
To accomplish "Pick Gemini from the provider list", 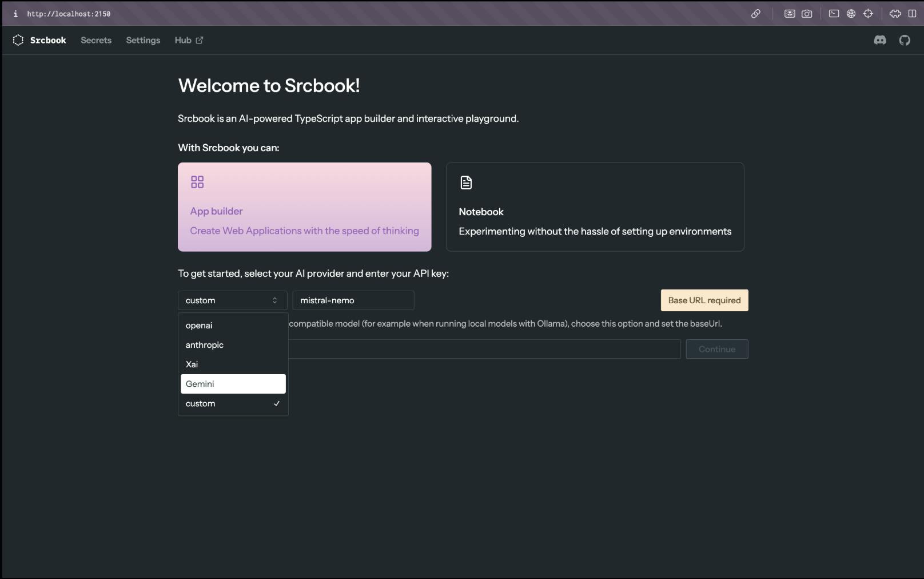I will click(x=233, y=384).
